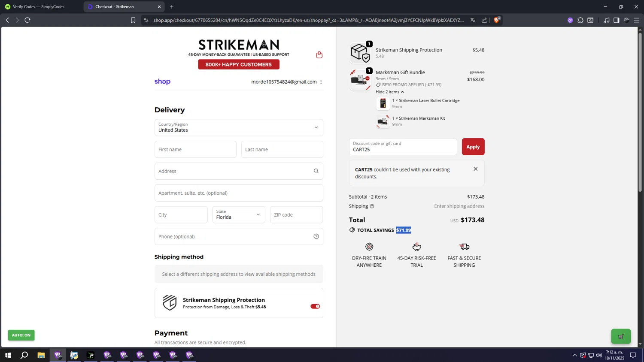
Task: Select the Checkout - Strikeman tab
Action: pyautogui.click(x=124, y=7)
